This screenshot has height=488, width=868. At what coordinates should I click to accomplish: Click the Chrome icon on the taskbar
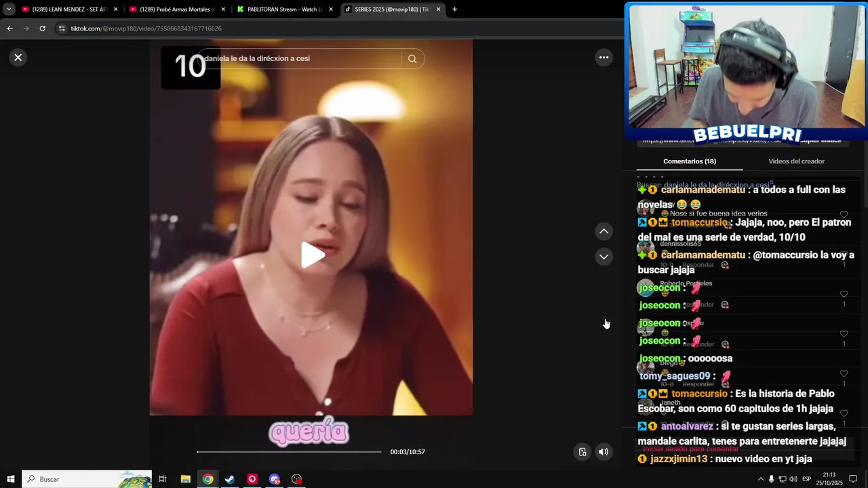pos(208,479)
